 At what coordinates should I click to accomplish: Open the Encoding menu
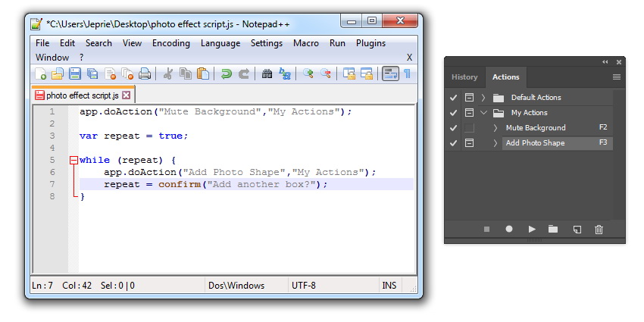[x=171, y=43]
